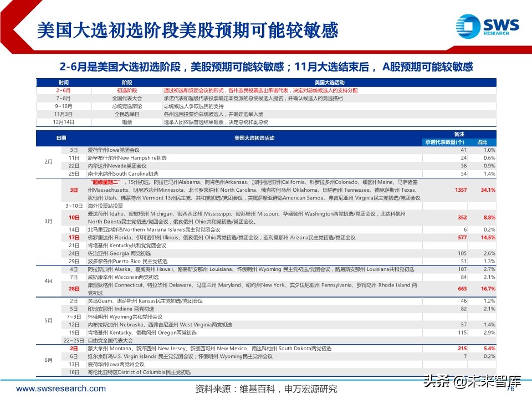This screenshot has width=532, height=399.
Task: Select slide title 美国大选初选阶段美股预期可能较敏感
Action: pos(188,30)
